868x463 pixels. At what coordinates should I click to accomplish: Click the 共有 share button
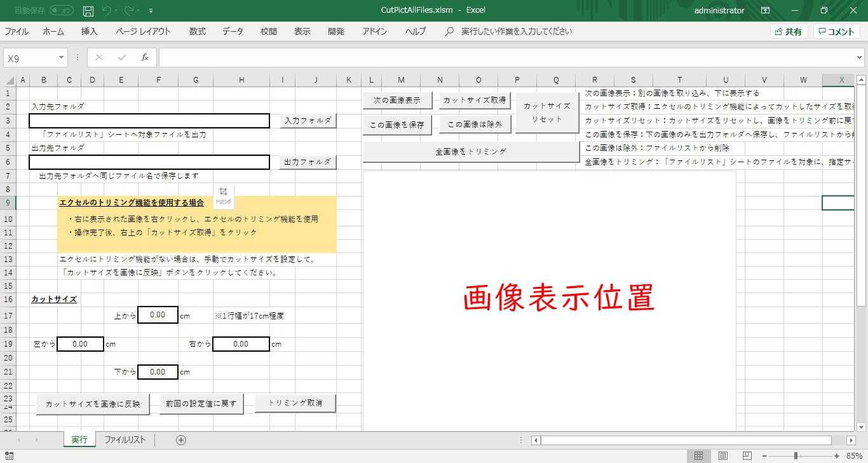pos(788,32)
